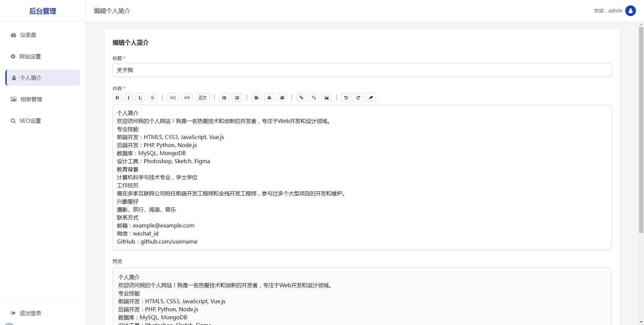Click the admin user avatar
Screen dimensions: 644x325
pos(630,11)
